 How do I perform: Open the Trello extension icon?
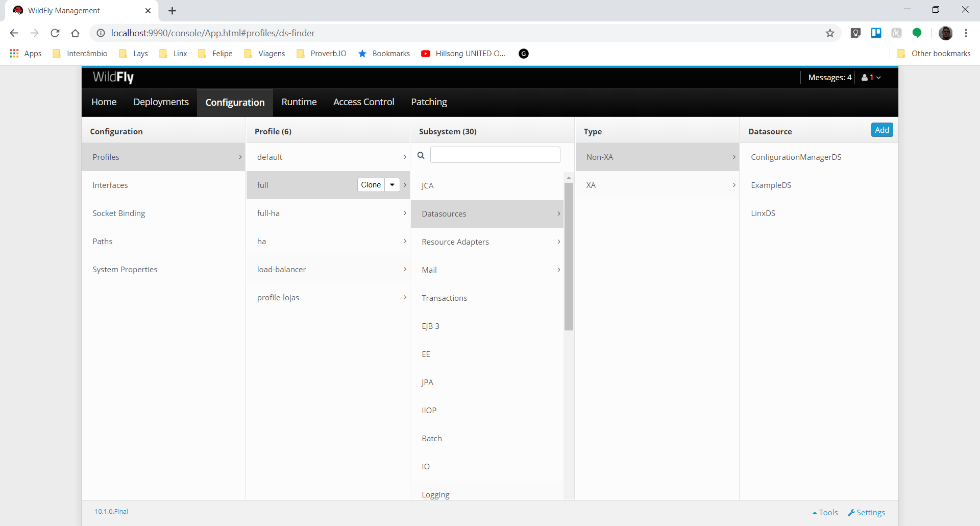[876, 33]
